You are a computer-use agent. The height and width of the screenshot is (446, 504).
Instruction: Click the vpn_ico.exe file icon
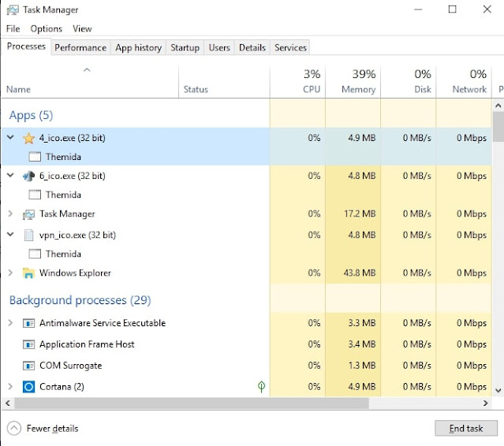tap(28, 236)
